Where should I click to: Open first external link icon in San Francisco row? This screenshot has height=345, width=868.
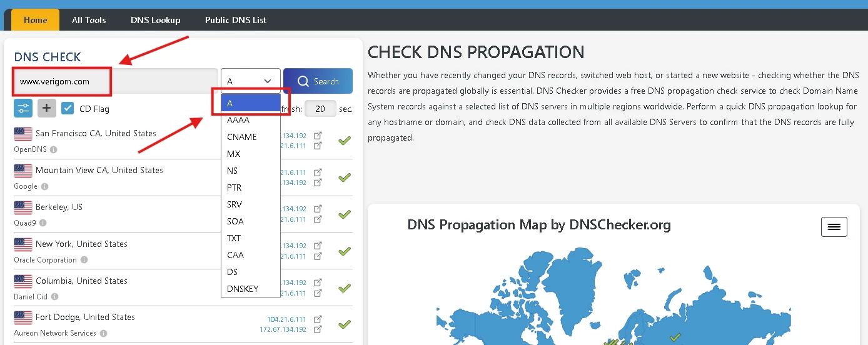click(318, 135)
